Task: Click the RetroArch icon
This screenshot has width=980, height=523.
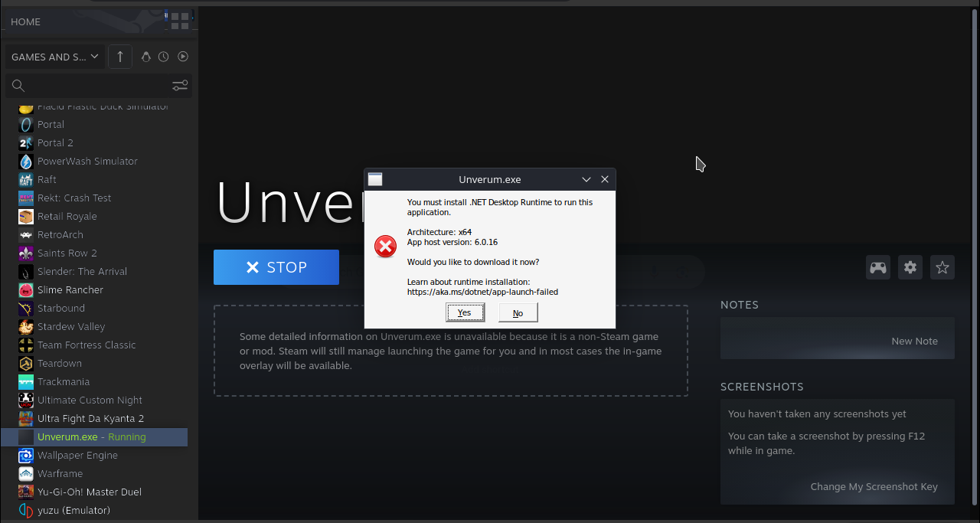Action: pyautogui.click(x=26, y=234)
